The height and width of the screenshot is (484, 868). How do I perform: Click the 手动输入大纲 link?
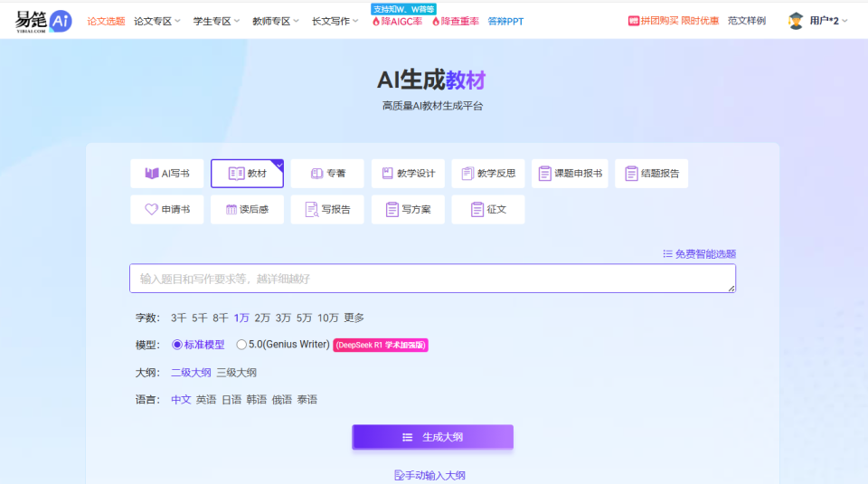point(430,475)
